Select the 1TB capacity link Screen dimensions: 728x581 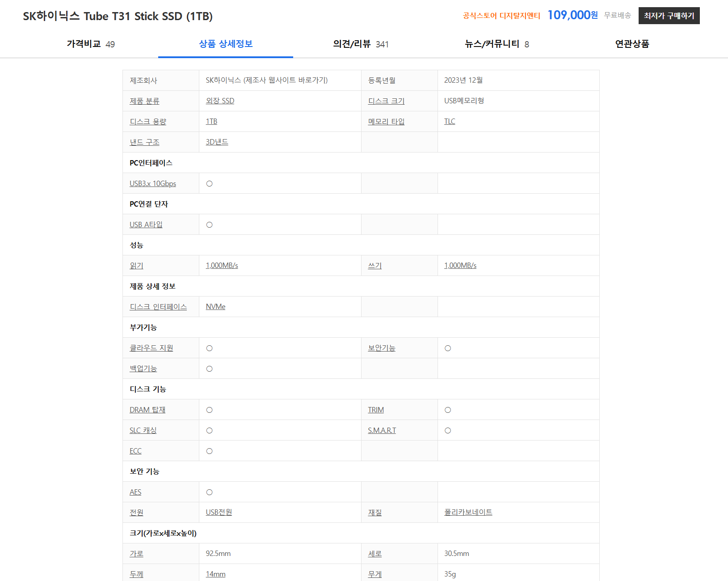coord(211,122)
